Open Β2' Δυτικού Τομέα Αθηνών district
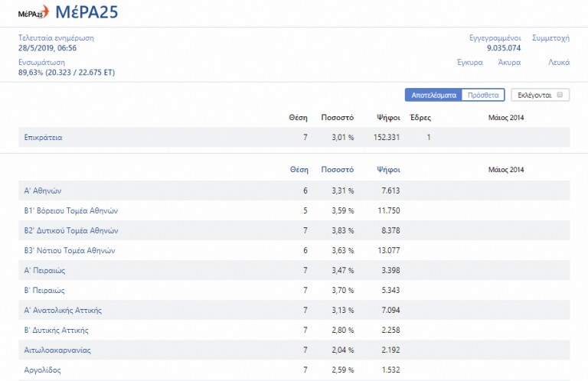588x381 pixels. [x=71, y=230]
